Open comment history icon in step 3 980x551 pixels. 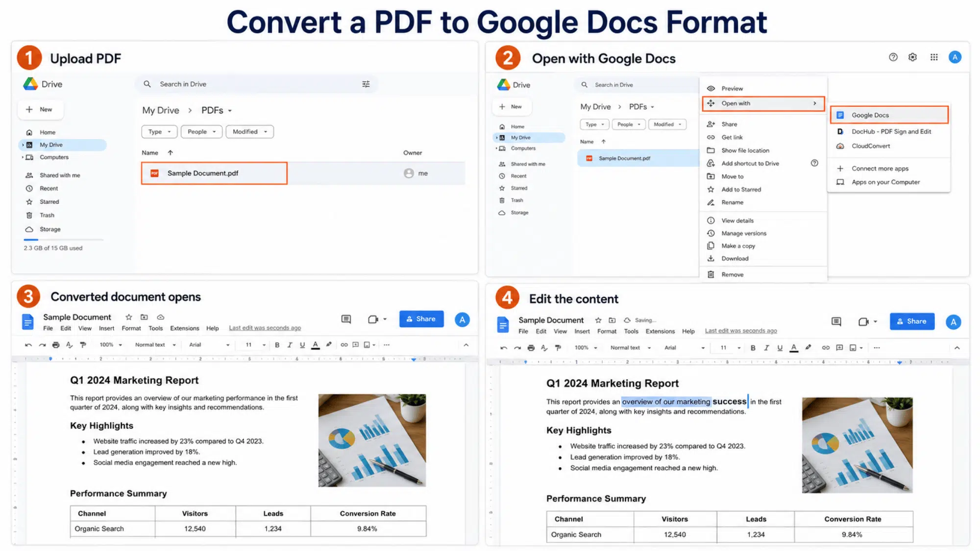(x=346, y=319)
